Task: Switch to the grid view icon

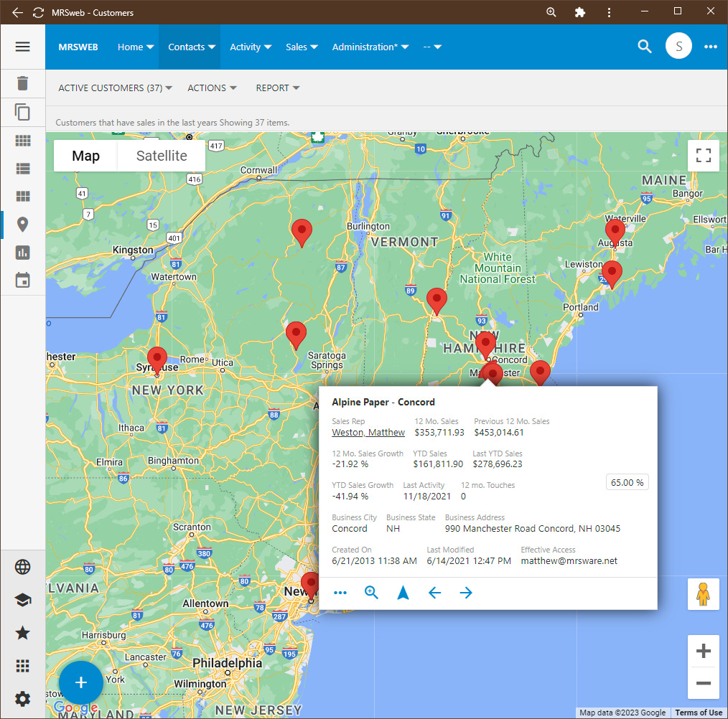Action: [x=22, y=140]
